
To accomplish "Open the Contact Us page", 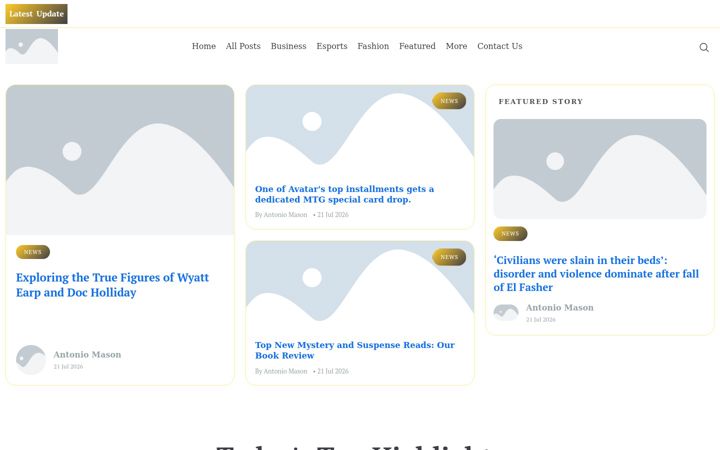I will click(500, 46).
